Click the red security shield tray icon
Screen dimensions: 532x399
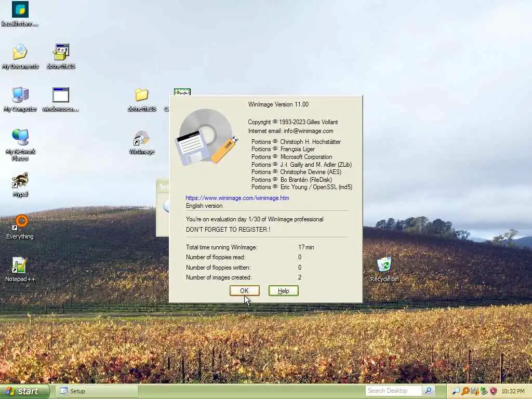point(493,391)
